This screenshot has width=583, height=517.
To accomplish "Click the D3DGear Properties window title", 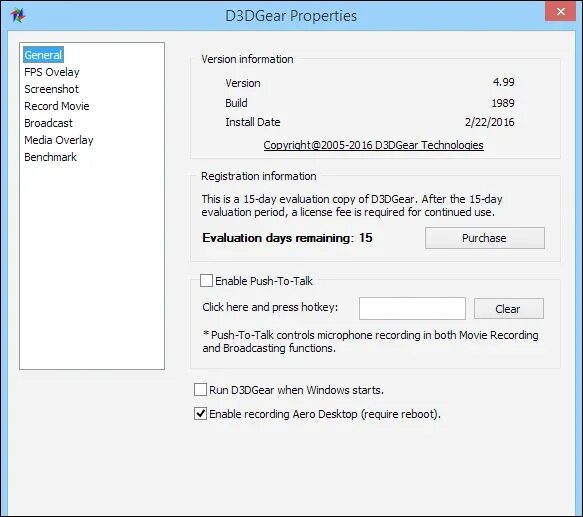I will click(291, 16).
